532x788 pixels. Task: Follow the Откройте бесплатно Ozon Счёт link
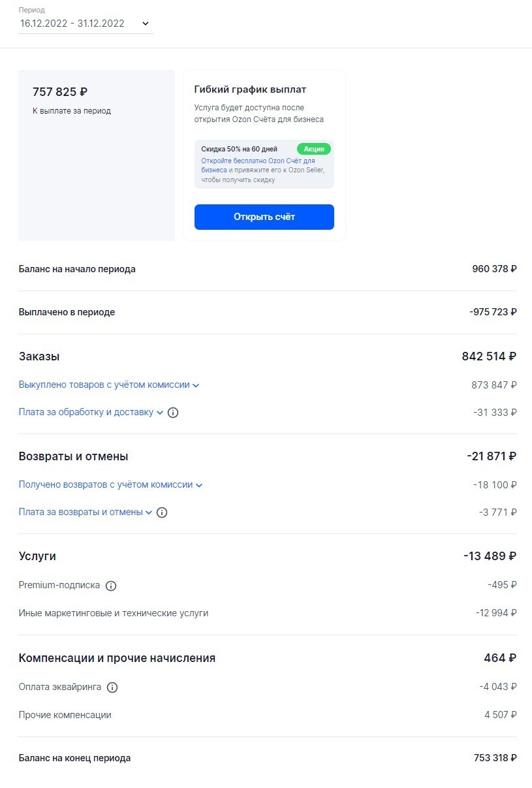[x=258, y=161]
